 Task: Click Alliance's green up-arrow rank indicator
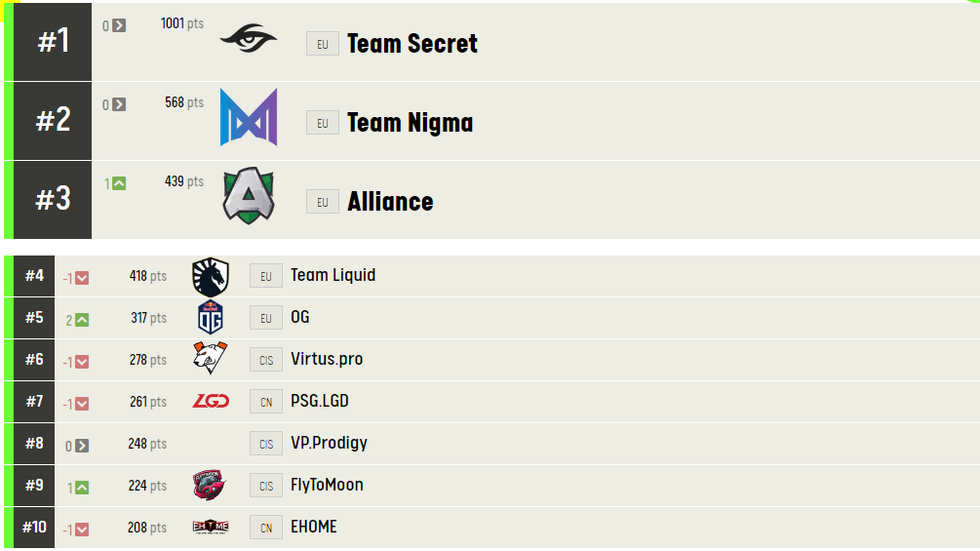[119, 182]
